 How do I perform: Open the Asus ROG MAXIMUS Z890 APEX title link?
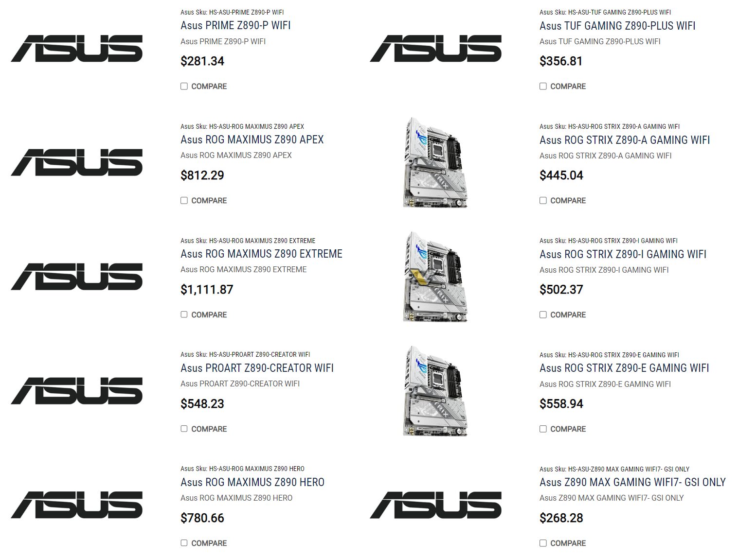(x=252, y=139)
